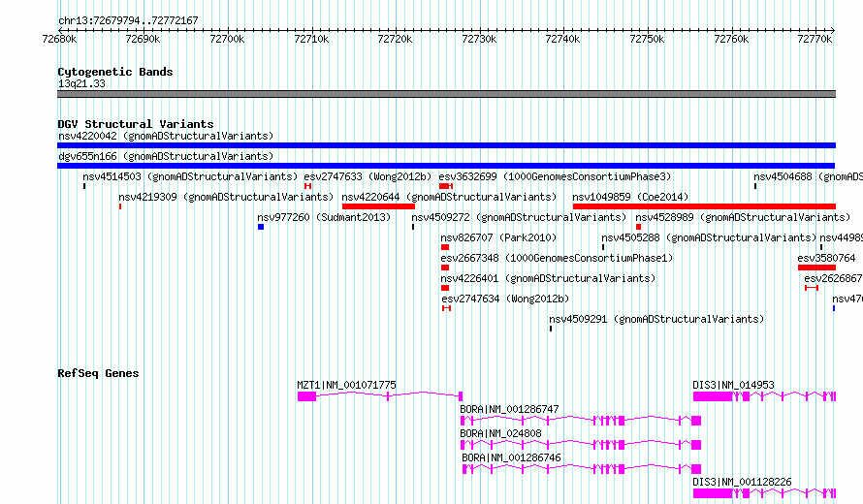Open the nsv4514503 variant label
This screenshot has width=863, height=504.
click(190, 176)
